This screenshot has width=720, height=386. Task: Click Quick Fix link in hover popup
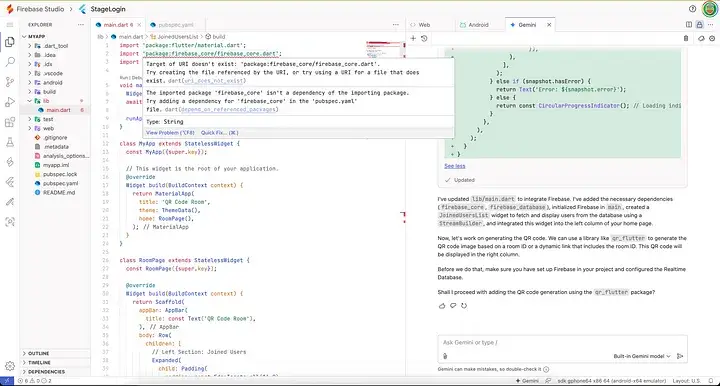click(x=219, y=133)
